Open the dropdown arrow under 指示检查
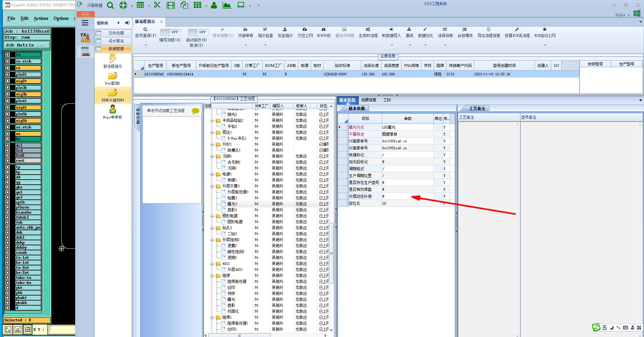This screenshot has height=337, width=644. pos(265,45)
